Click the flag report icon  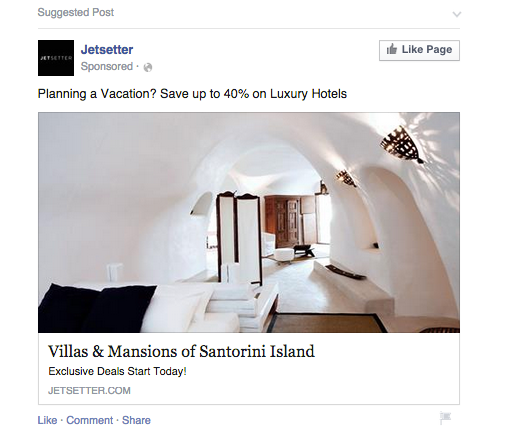point(445,418)
